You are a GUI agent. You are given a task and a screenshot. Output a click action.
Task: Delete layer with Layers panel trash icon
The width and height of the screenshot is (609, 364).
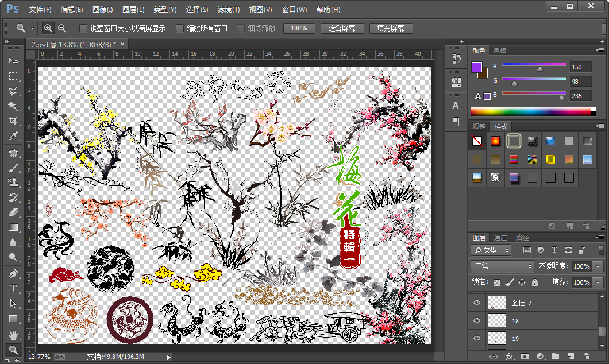tap(586, 356)
